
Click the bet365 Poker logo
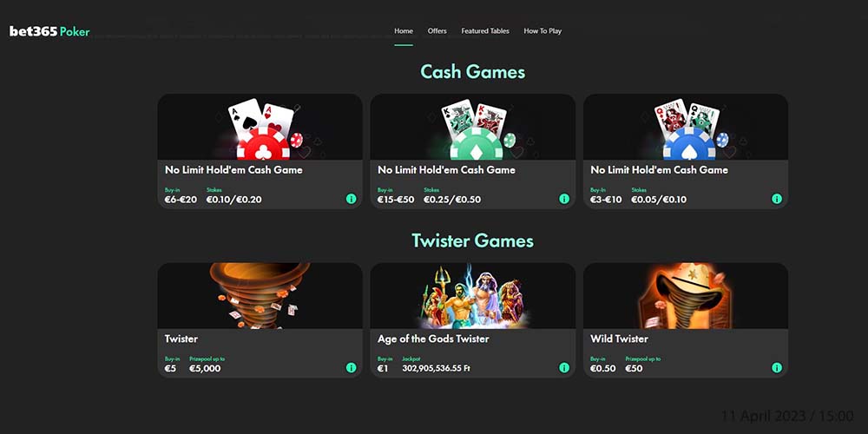[x=49, y=31]
